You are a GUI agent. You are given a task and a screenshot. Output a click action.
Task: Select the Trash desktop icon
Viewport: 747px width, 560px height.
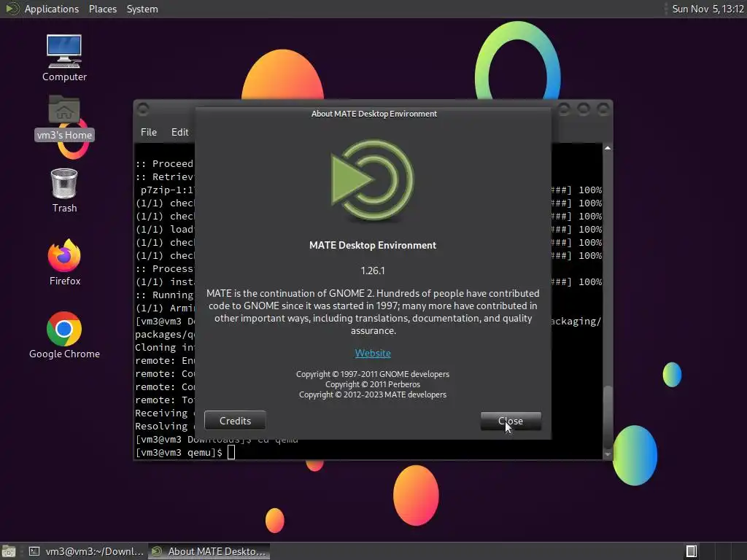(x=64, y=190)
